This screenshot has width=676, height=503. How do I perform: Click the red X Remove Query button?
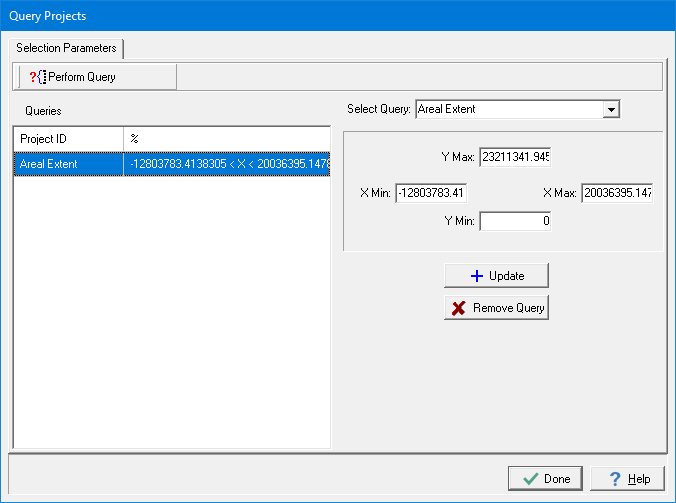click(x=496, y=308)
